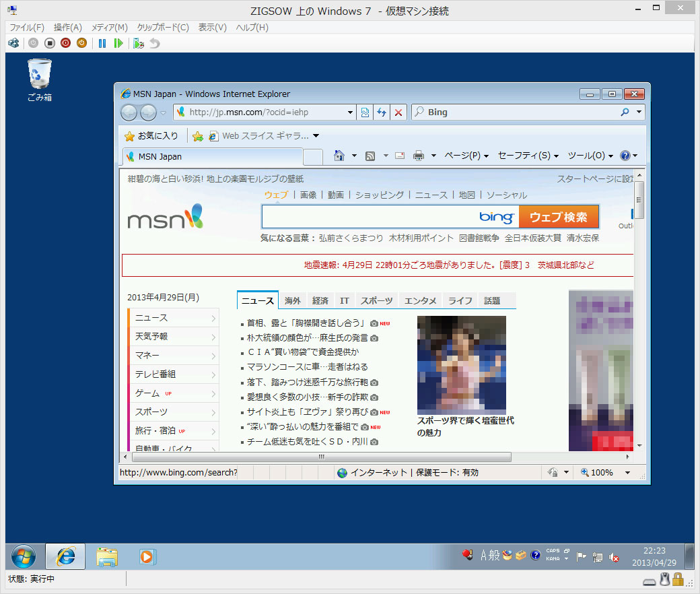
Task: Open テレビ番組 in the left sidebar
Action: pos(173,374)
